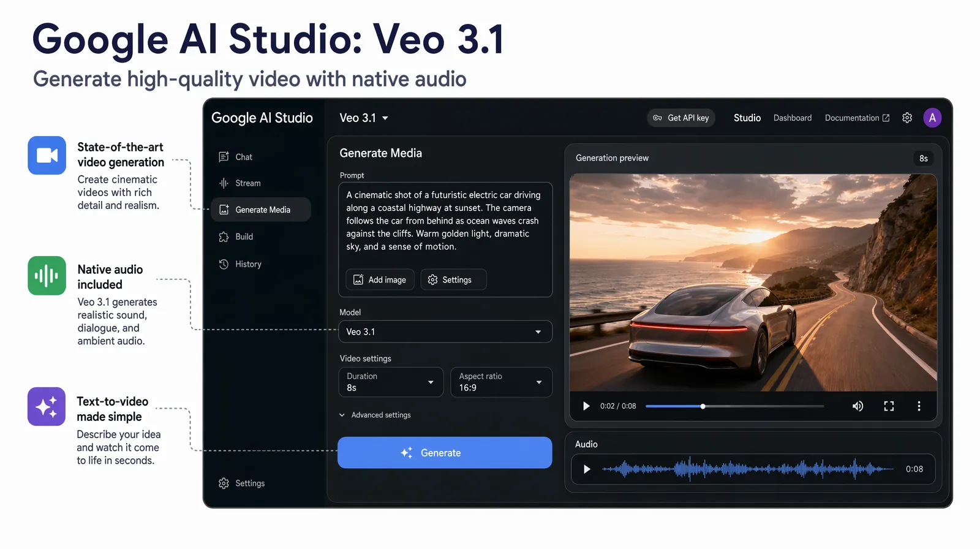
Task: Expand Advanced settings
Action: [x=375, y=415]
